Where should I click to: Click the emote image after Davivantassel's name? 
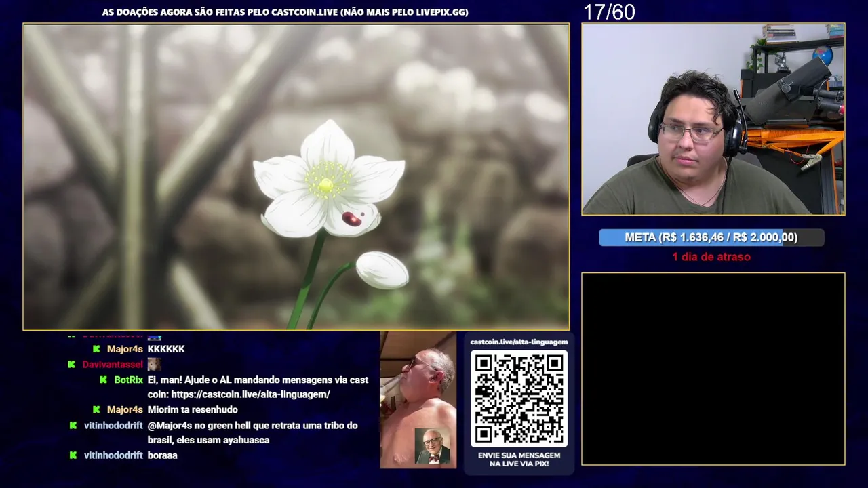(154, 365)
